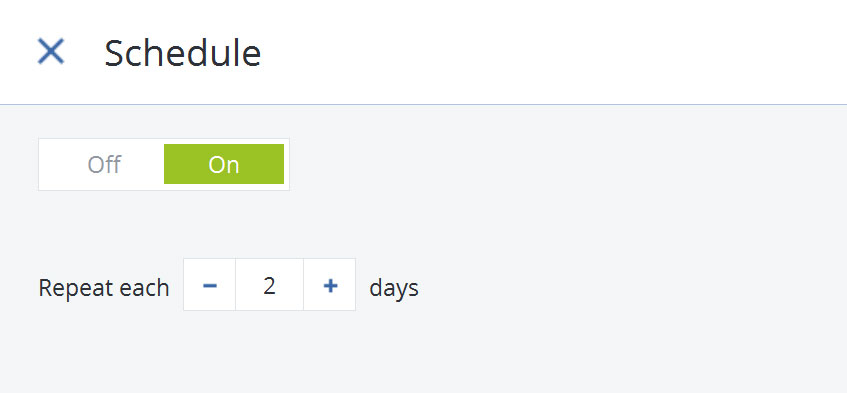Turn the schedule Off
Image resolution: width=847 pixels, height=393 pixels.
(x=104, y=164)
